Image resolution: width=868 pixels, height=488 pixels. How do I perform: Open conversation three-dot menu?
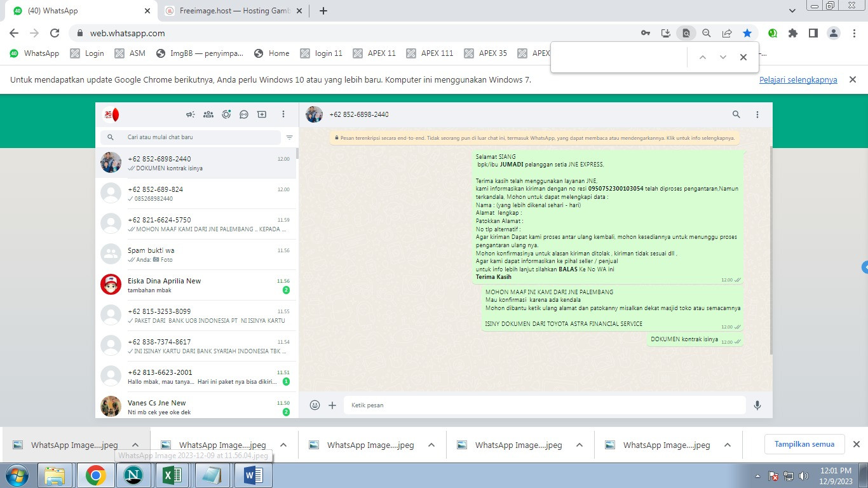point(757,114)
